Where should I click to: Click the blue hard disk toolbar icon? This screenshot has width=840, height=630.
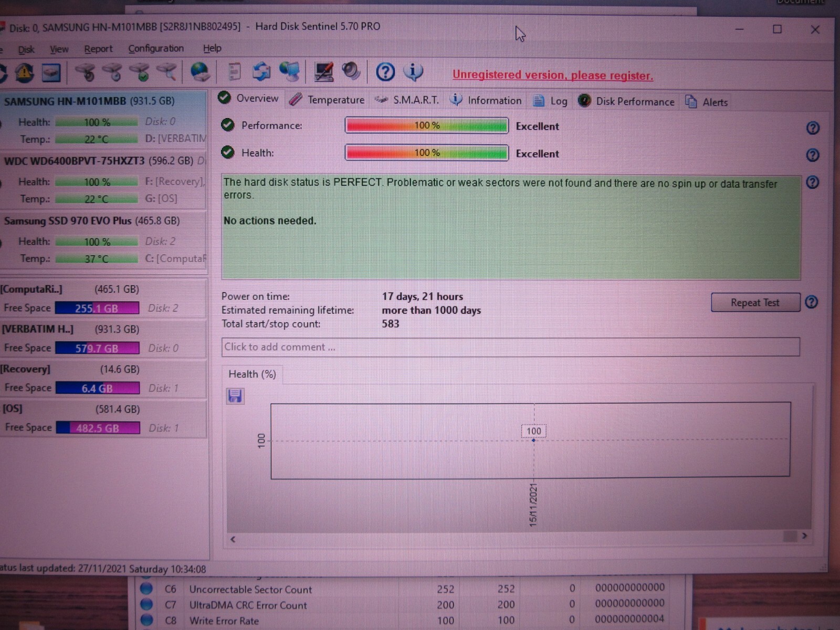(51, 72)
